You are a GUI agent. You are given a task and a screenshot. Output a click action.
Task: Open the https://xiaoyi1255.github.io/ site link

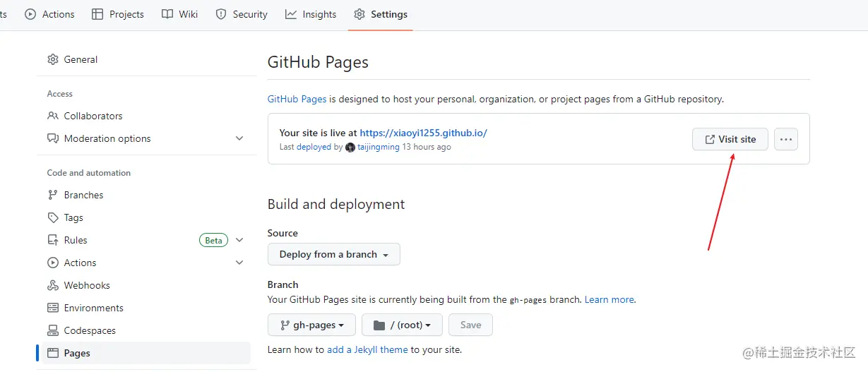(x=423, y=132)
